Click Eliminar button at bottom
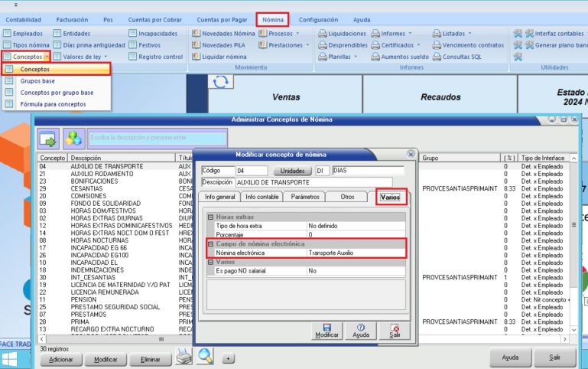 pyautogui.click(x=151, y=360)
